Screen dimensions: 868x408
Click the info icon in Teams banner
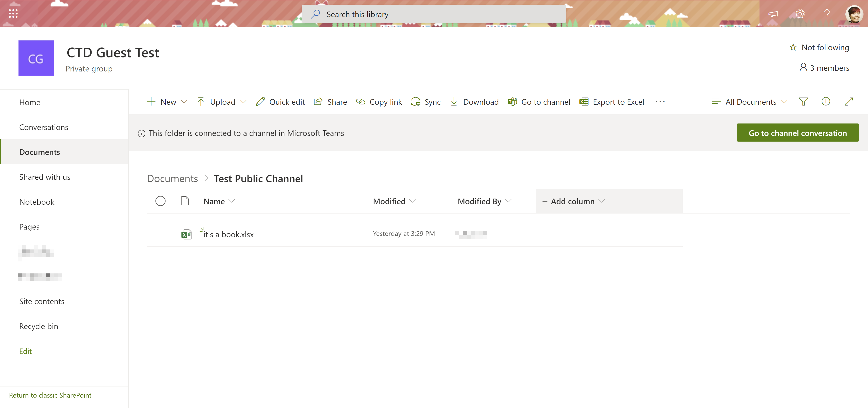142,133
